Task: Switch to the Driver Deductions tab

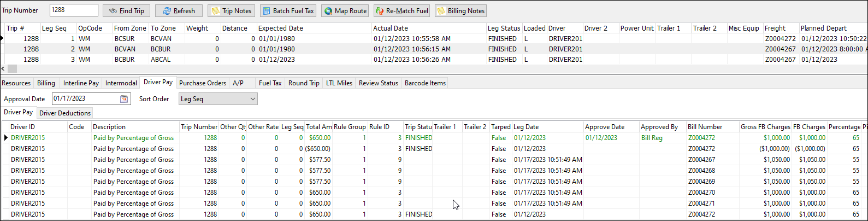Action: 65,113
